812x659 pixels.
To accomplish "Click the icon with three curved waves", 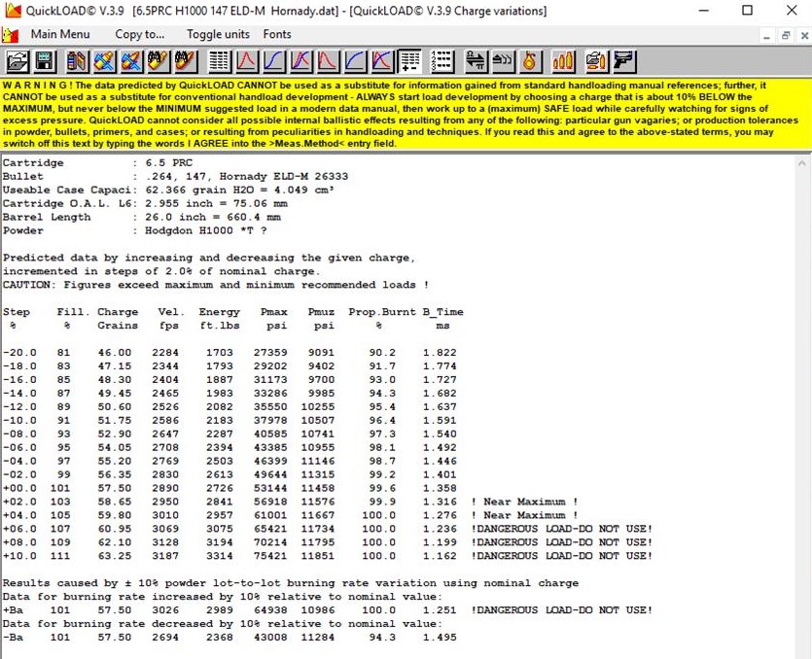I will 502,61.
